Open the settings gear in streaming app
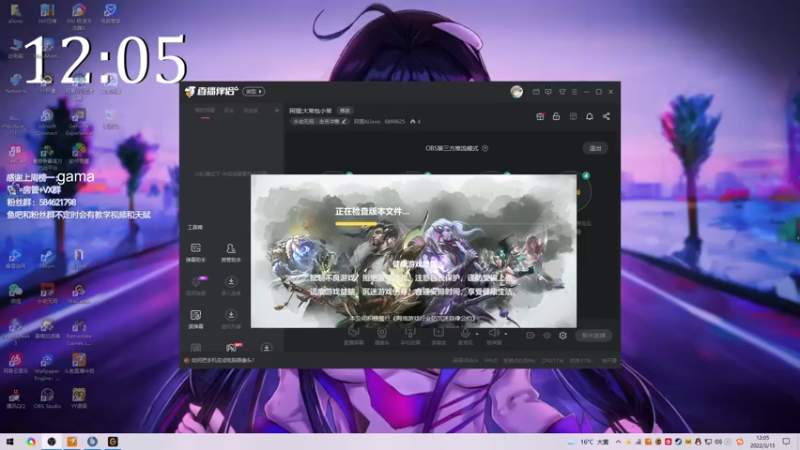The height and width of the screenshot is (450, 800). pyautogui.click(x=563, y=335)
